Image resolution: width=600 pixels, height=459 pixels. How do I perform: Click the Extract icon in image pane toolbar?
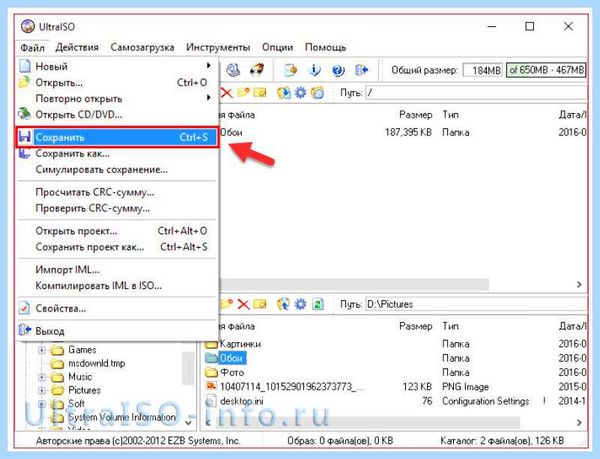point(284,93)
